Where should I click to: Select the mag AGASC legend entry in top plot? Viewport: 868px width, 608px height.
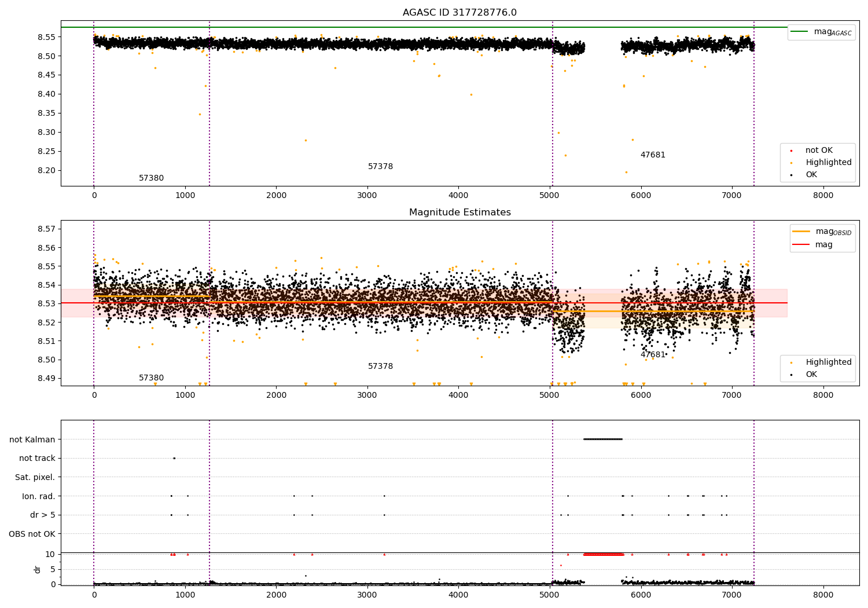click(821, 32)
